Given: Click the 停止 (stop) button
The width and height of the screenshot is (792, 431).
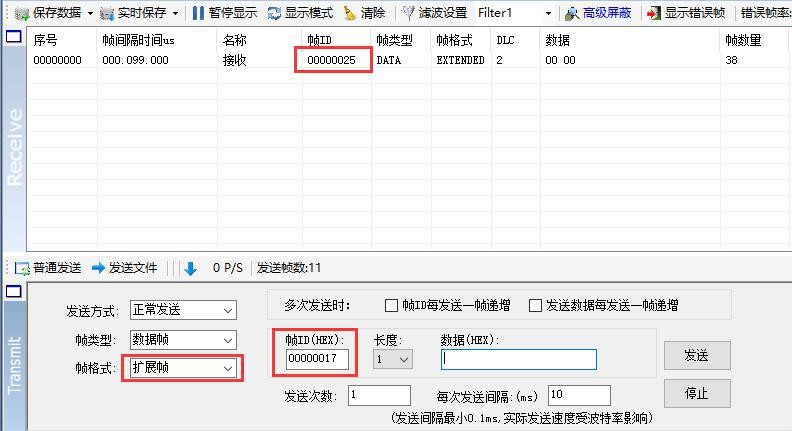Looking at the screenshot, I should [696, 394].
